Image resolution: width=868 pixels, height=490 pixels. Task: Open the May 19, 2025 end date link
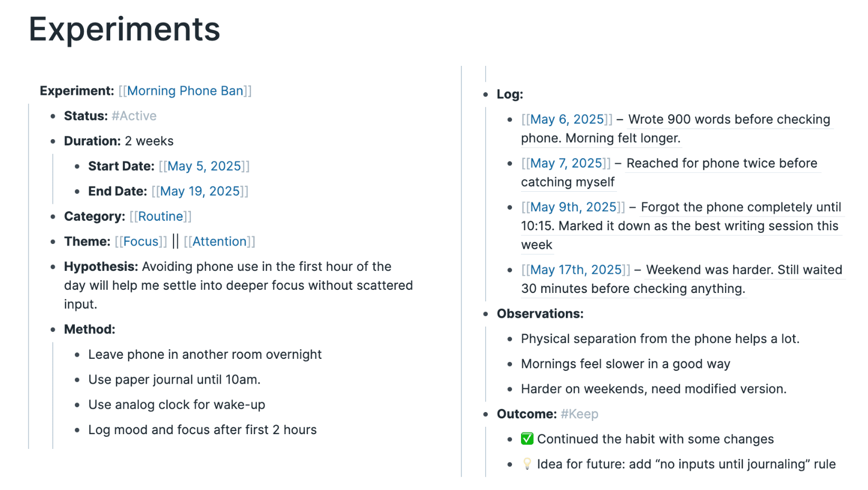200,191
